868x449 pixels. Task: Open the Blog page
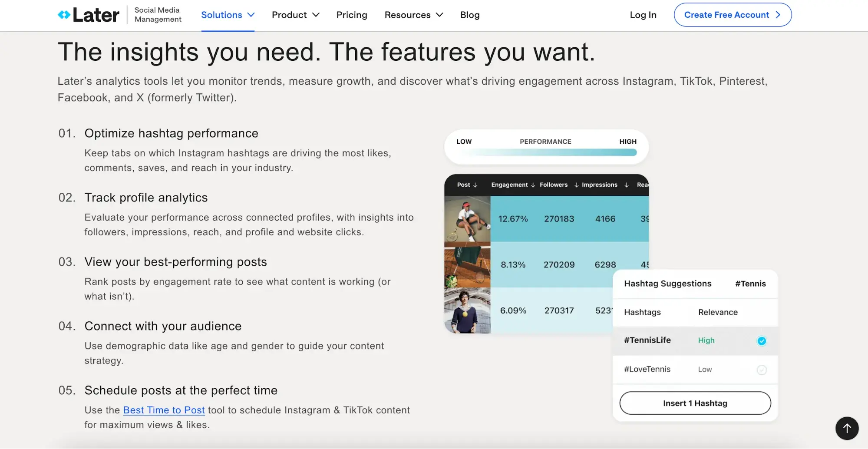tap(470, 15)
